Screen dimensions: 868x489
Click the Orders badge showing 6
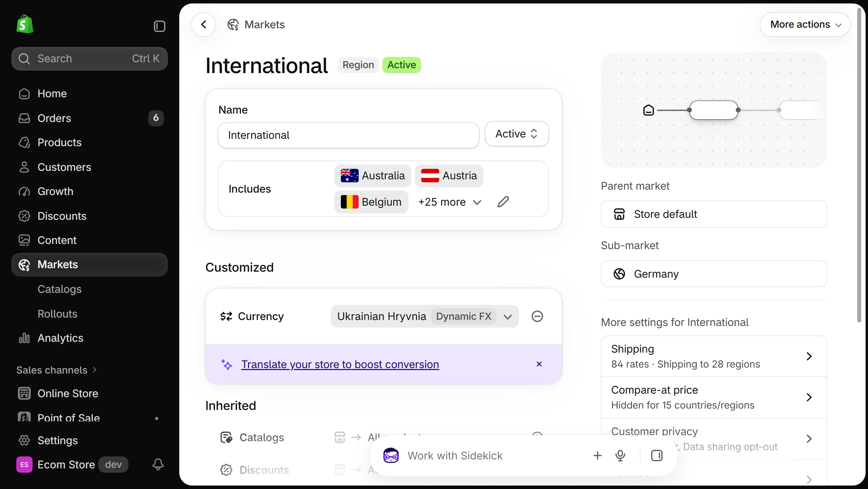point(156,118)
